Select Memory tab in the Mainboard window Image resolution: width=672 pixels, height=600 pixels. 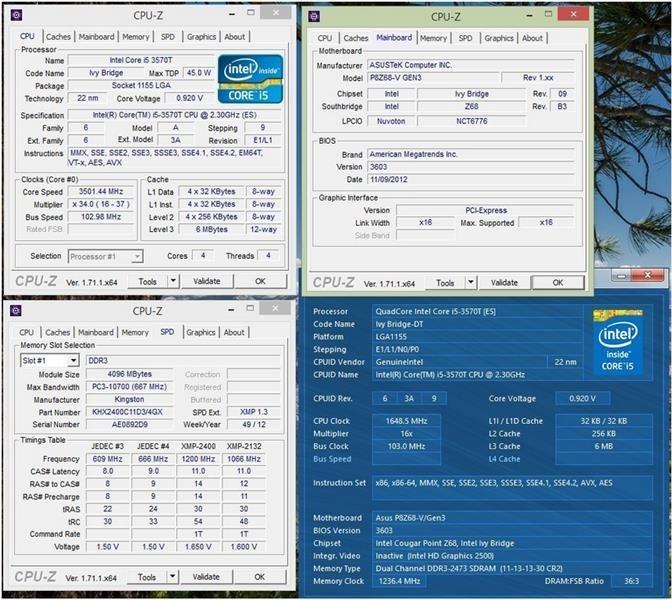point(433,38)
